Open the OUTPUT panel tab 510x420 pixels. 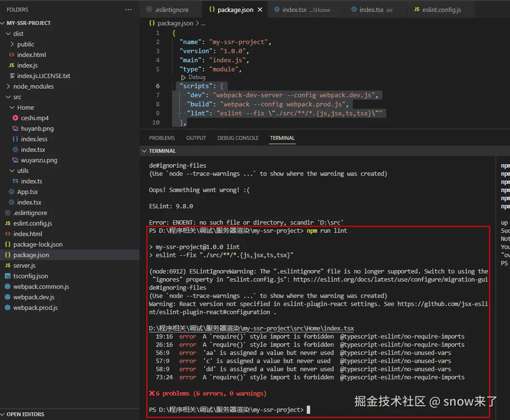click(x=196, y=138)
